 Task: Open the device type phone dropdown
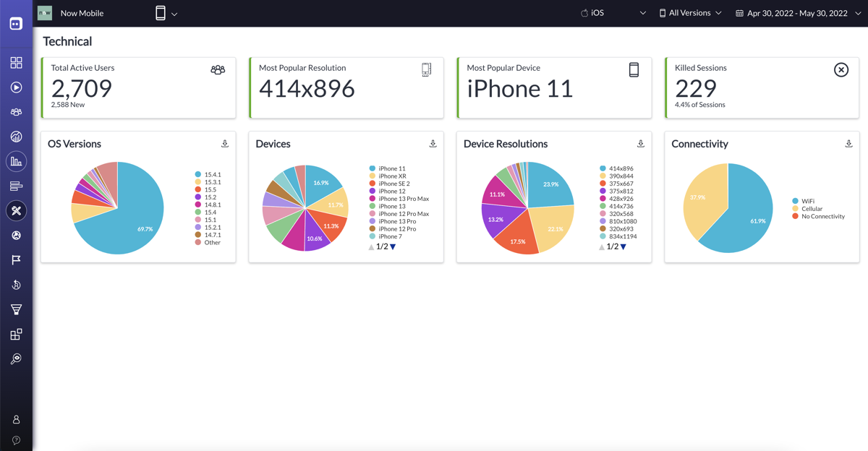pos(166,13)
